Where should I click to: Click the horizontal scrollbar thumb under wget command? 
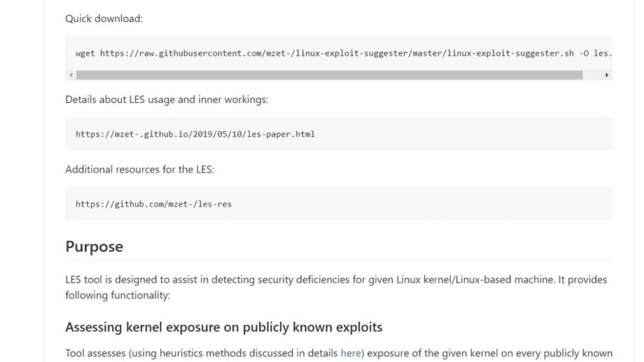(x=330, y=75)
